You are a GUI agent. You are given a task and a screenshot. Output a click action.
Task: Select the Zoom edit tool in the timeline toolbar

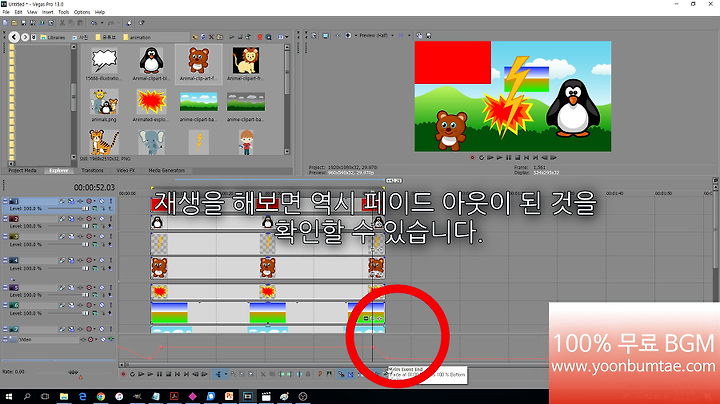pos(251,374)
